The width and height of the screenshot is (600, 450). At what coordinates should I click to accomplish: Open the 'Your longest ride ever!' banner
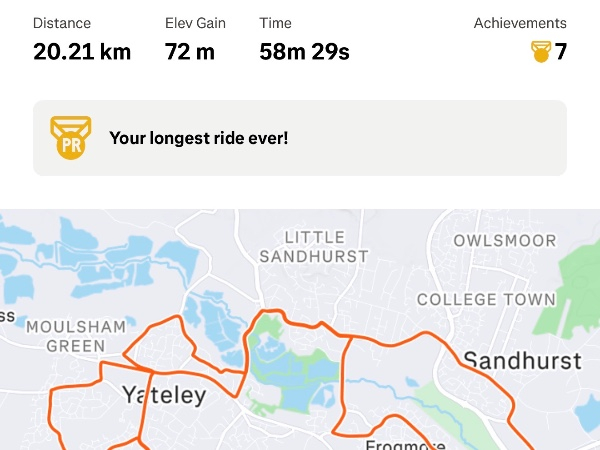tap(299, 138)
